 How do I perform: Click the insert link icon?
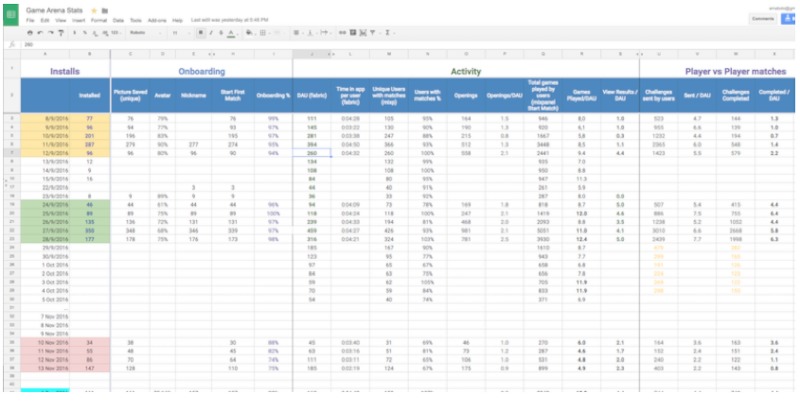coord(342,33)
